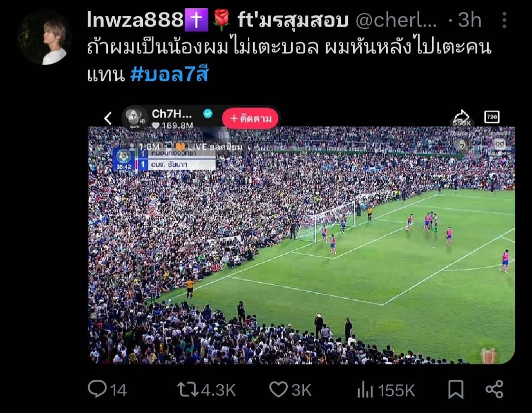
Task: Bookmark this tweet
Action: coord(456,389)
